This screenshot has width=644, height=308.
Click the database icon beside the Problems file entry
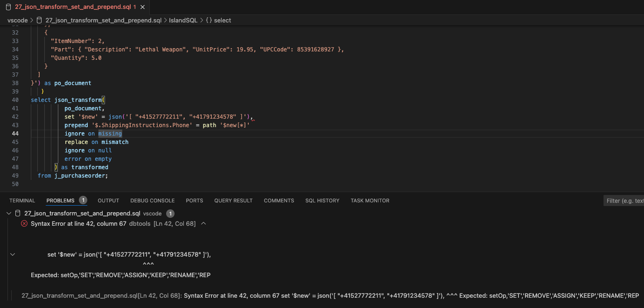click(18, 213)
